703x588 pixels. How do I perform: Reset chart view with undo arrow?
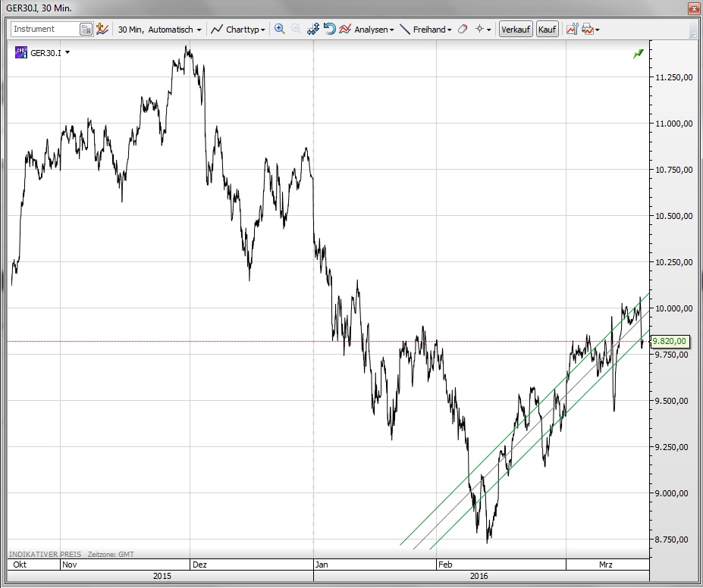pyautogui.click(x=329, y=30)
